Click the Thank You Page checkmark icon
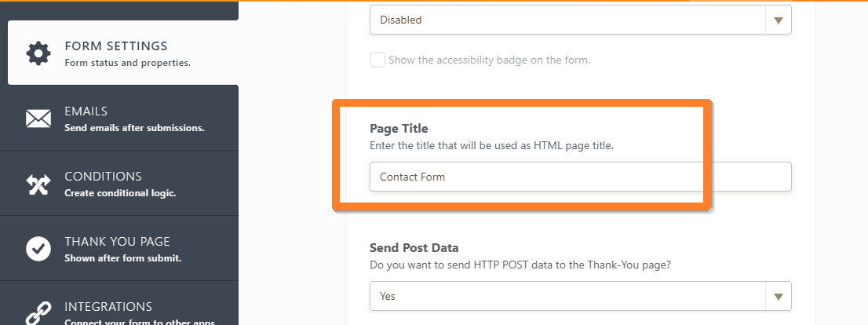 pos(38,249)
